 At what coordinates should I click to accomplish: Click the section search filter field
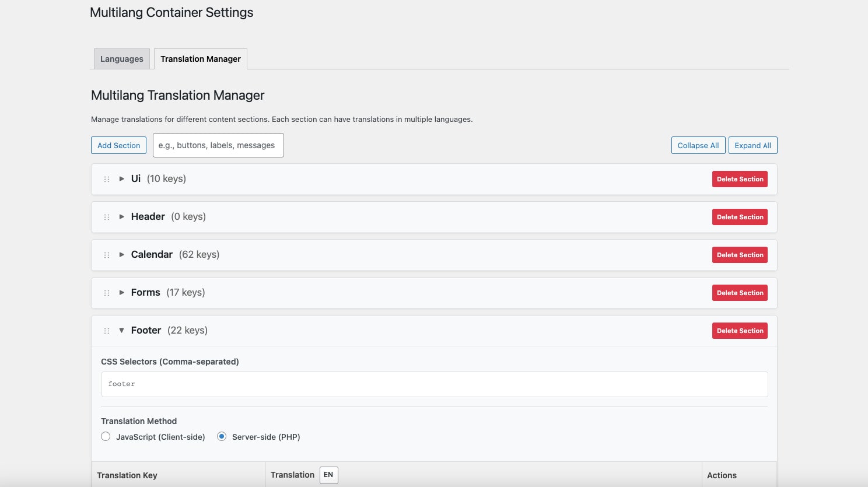(218, 145)
